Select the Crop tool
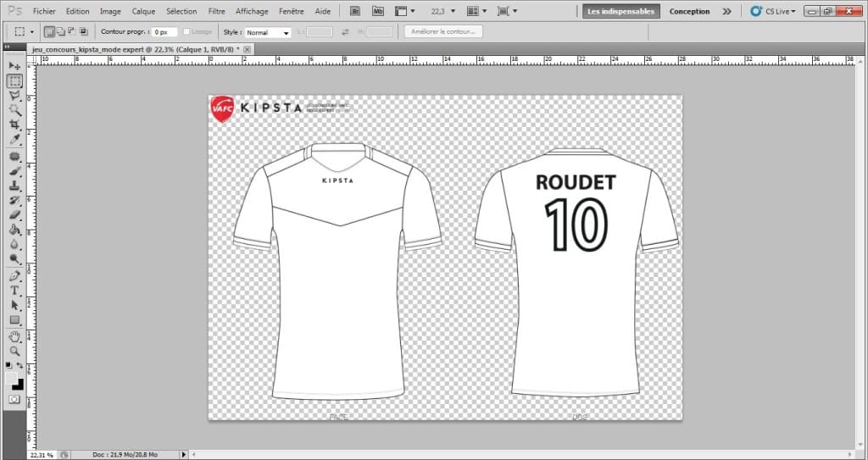Screen dimensions: 868x460 click(x=14, y=125)
